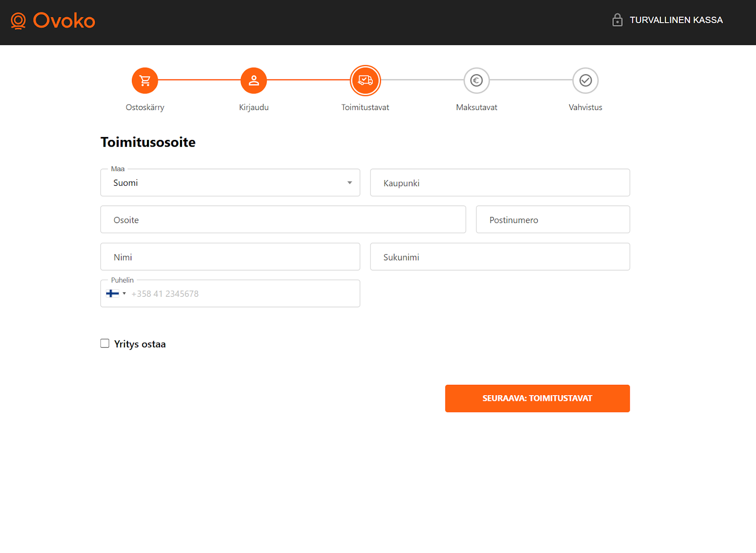The height and width of the screenshot is (553, 756).
Task: Check the Yritys ostaa checkbox
Action: tap(105, 343)
